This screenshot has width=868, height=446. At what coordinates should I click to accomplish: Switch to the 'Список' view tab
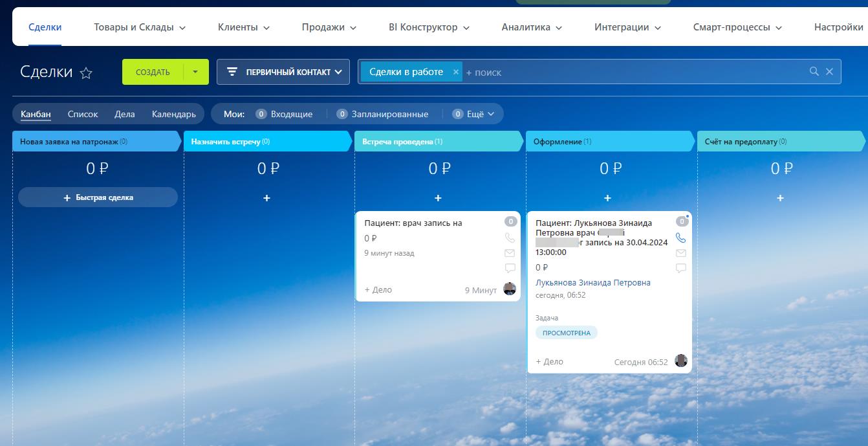[83, 114]
